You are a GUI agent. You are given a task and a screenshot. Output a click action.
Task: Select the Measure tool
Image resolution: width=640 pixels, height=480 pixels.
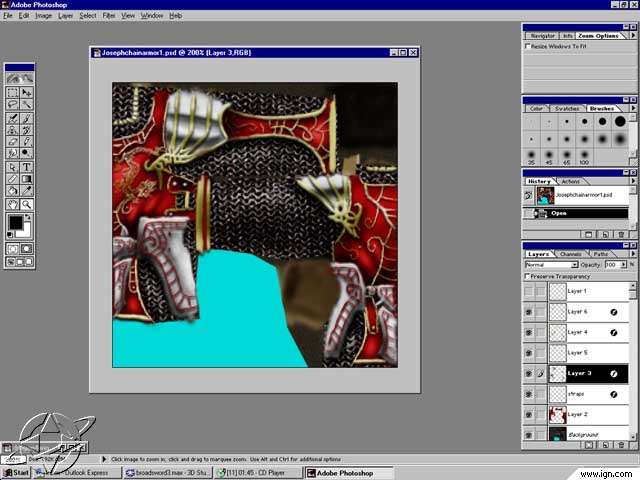pos(13,179)
